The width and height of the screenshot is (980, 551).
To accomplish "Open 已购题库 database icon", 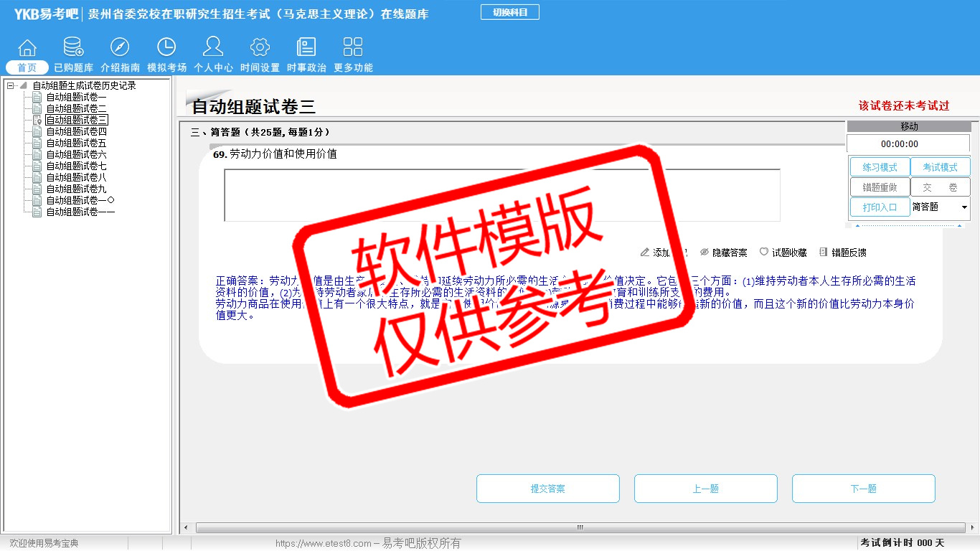I will point(73,47).
